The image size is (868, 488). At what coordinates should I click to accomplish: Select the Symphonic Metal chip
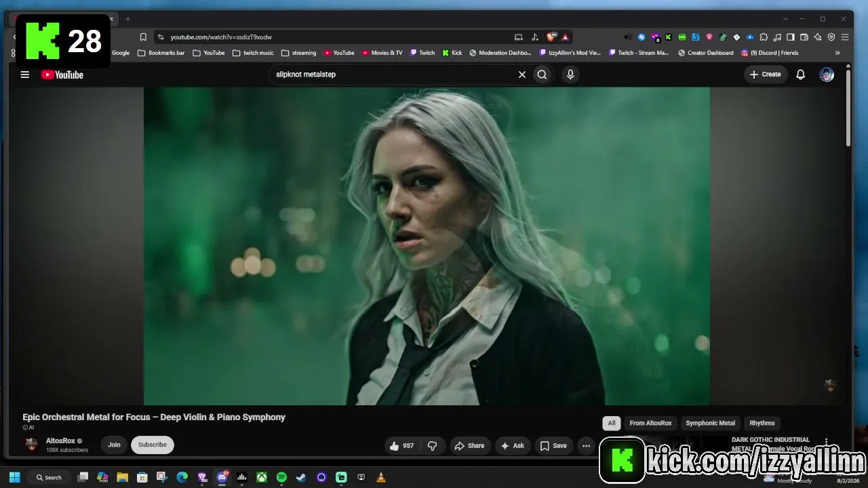tap(710, 423)
